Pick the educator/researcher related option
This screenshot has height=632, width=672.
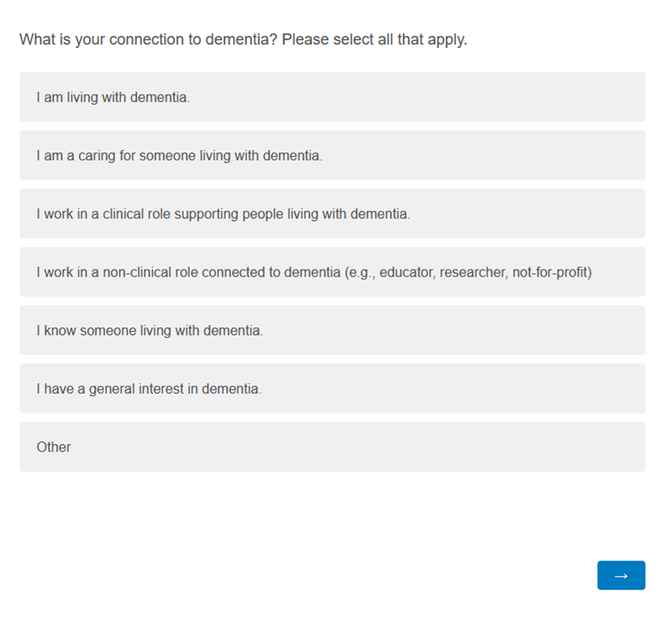(331, 272)
